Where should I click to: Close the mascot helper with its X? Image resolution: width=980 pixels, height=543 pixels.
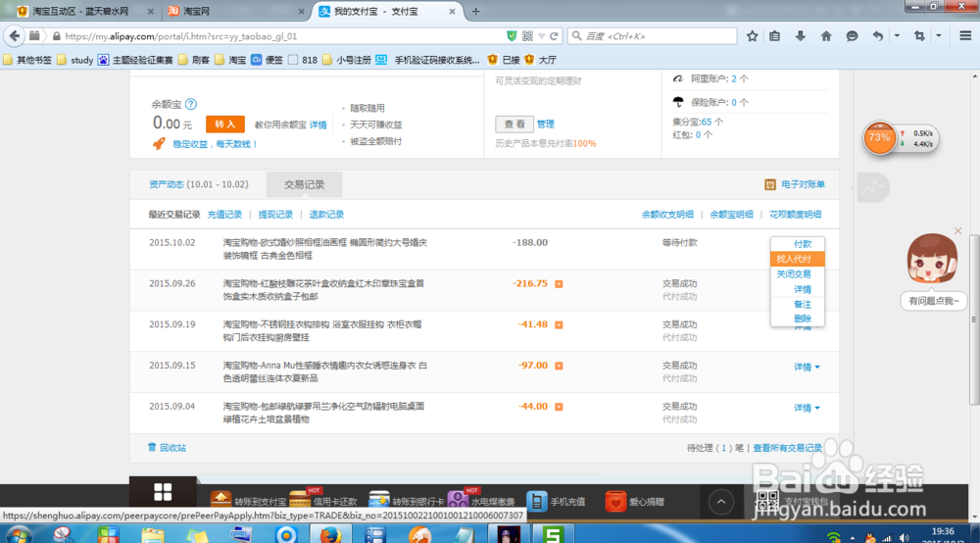click(957, 231)
